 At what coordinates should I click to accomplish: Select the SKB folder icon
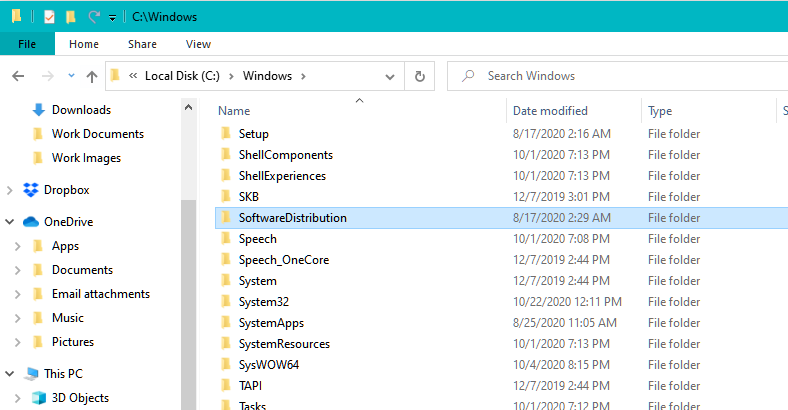(x=226, y=196)
